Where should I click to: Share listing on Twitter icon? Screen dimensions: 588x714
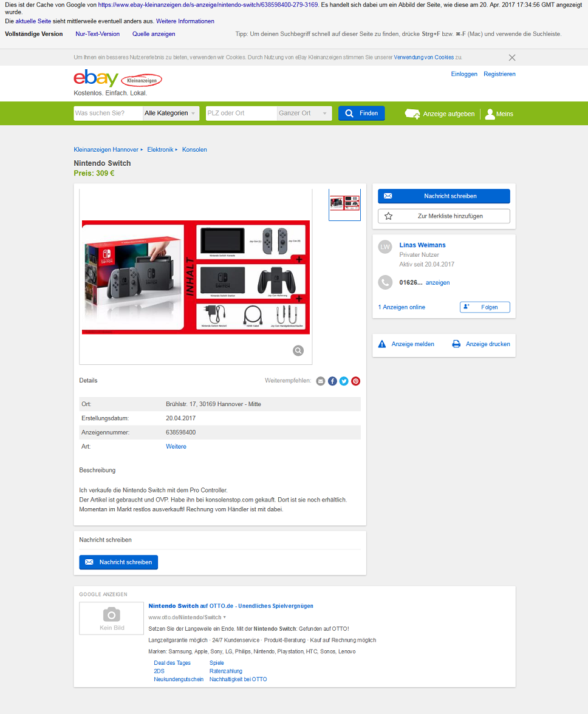click(344, 381)
